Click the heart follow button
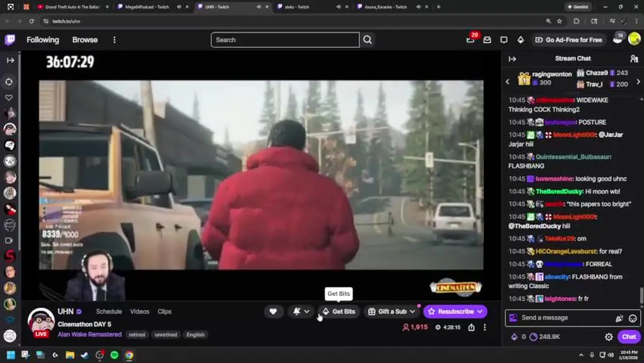 [273, 312]
